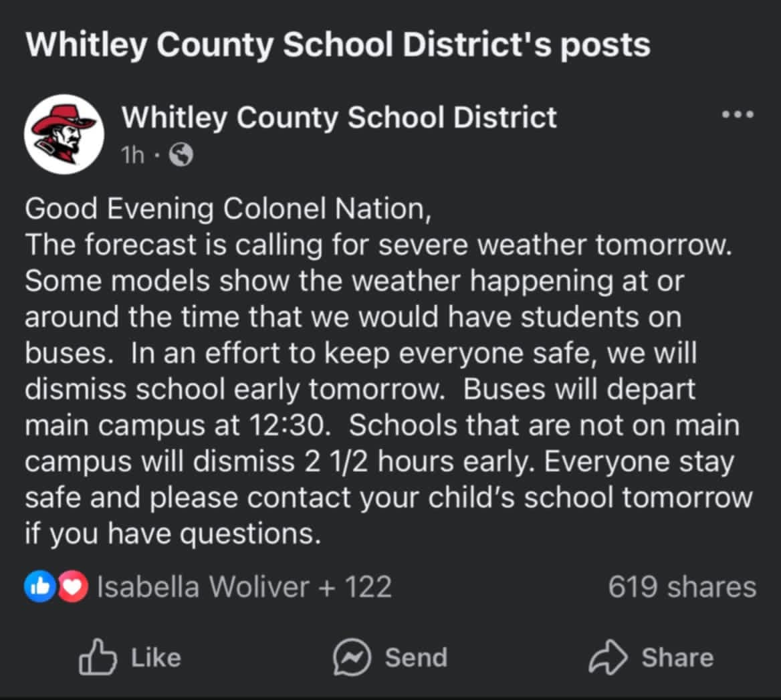Click the Send button label
781x700 pixels.
(417, 658)
